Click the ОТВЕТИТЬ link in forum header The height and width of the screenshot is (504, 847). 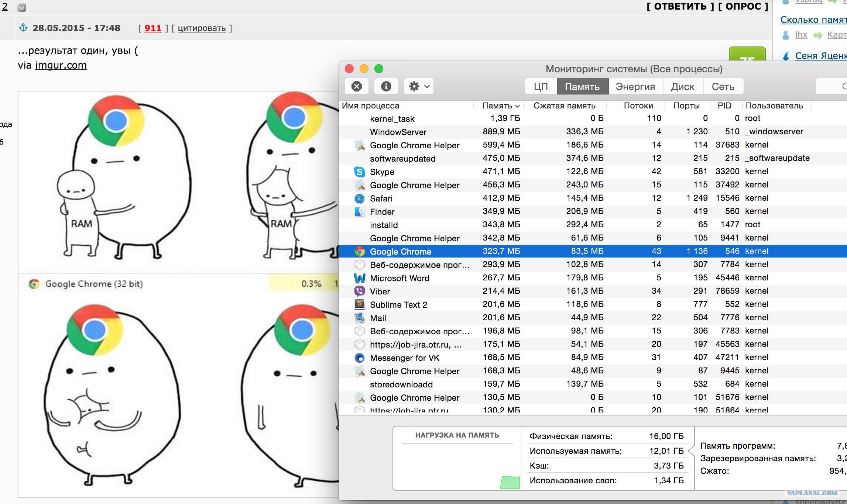pos(680,6)
